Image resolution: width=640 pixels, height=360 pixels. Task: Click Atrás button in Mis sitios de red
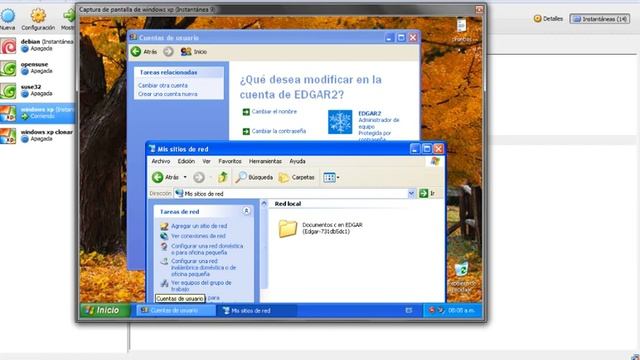pos(165,177)
